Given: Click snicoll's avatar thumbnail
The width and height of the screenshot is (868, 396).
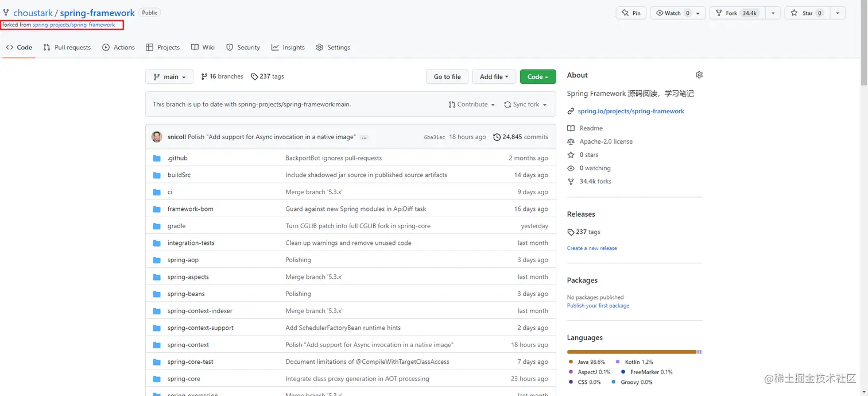Looking at the screenshot, I should (157, 137).
